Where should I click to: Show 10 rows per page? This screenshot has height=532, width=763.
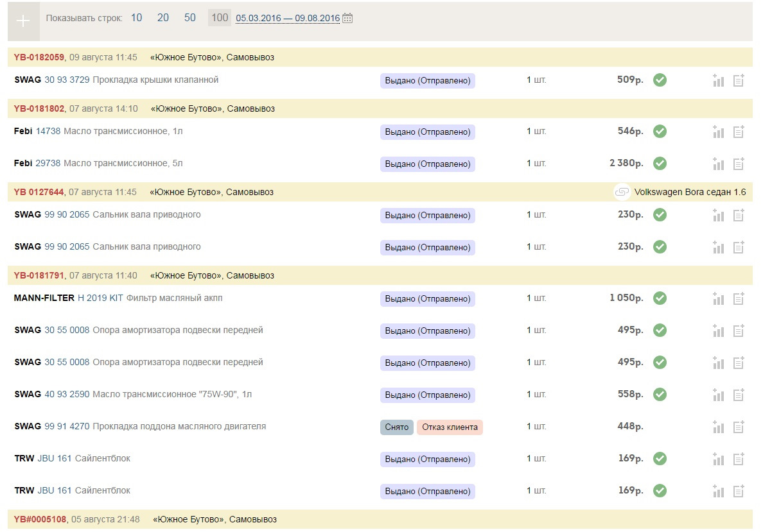[x=136, y=18]
